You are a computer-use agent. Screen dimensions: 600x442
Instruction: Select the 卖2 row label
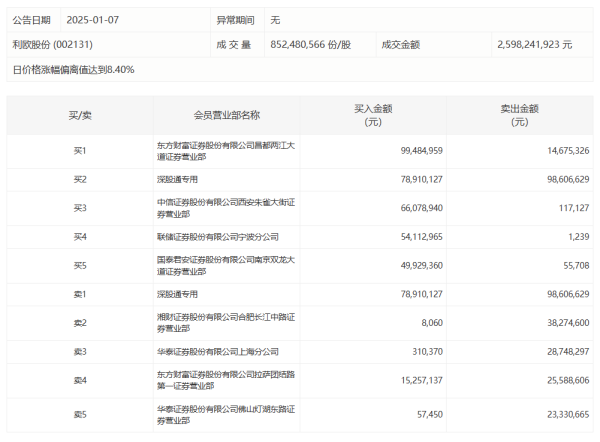coord(80,323)
